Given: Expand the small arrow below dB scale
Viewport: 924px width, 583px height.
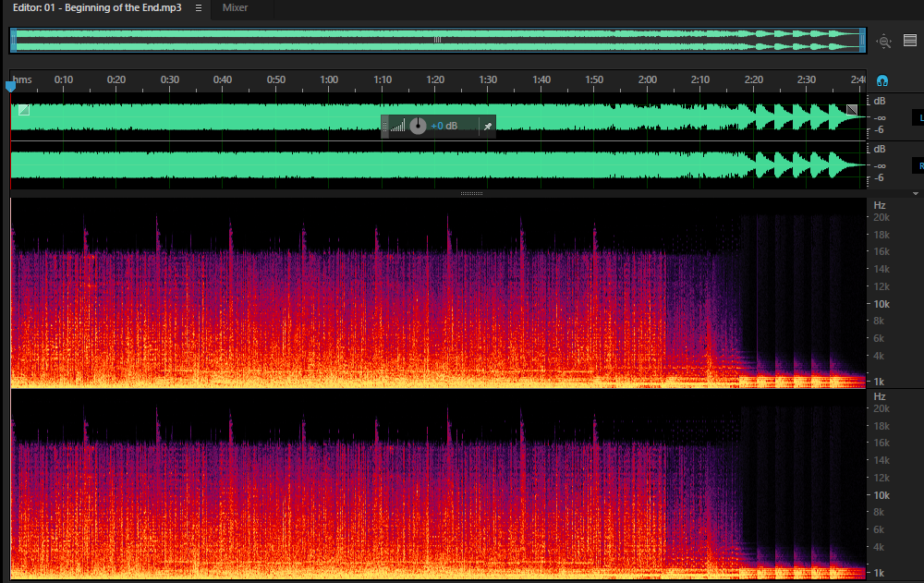Looking at the screenshot, I should coord(915,194).
